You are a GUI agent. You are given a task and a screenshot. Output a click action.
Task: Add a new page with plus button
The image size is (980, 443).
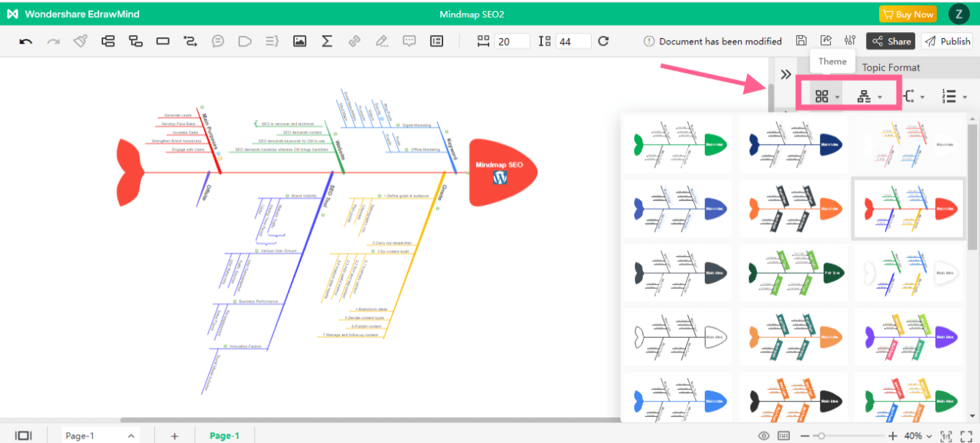tap(174, 436)
